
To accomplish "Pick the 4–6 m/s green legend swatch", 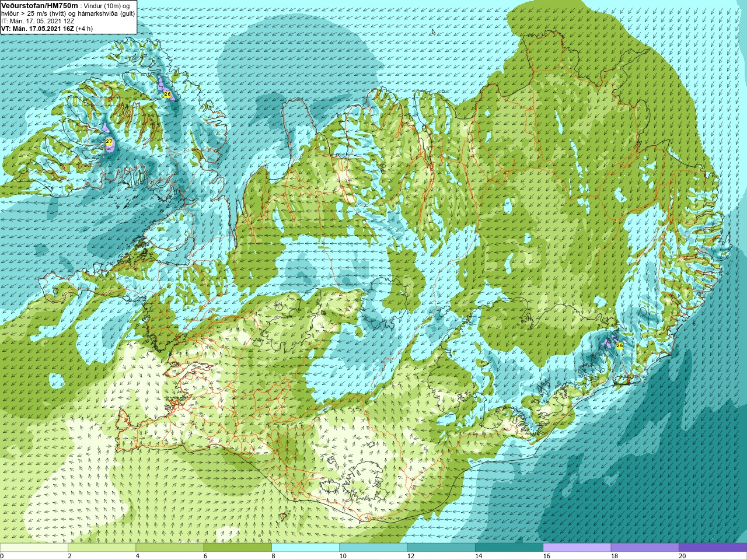I will coord(169,548).
